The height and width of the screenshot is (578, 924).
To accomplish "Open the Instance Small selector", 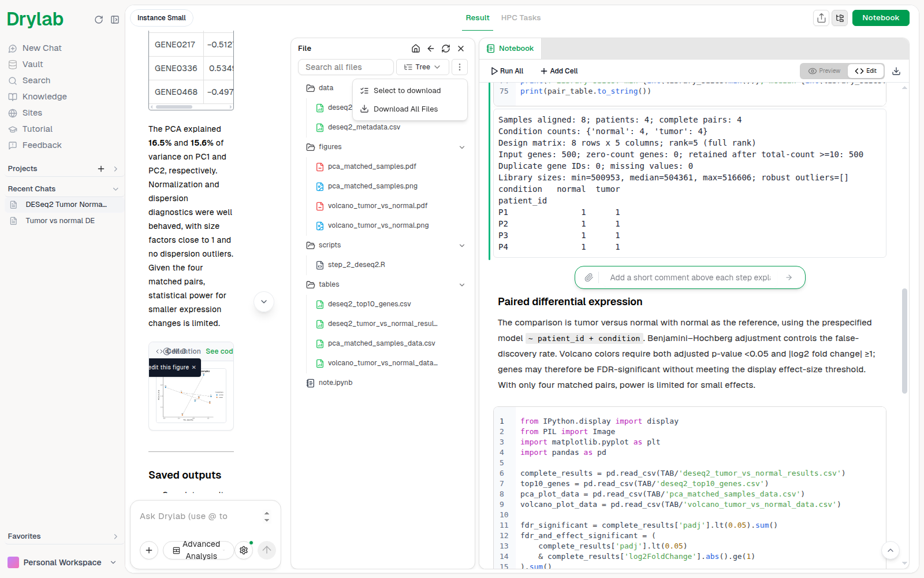I will click(x=162, y=18).
